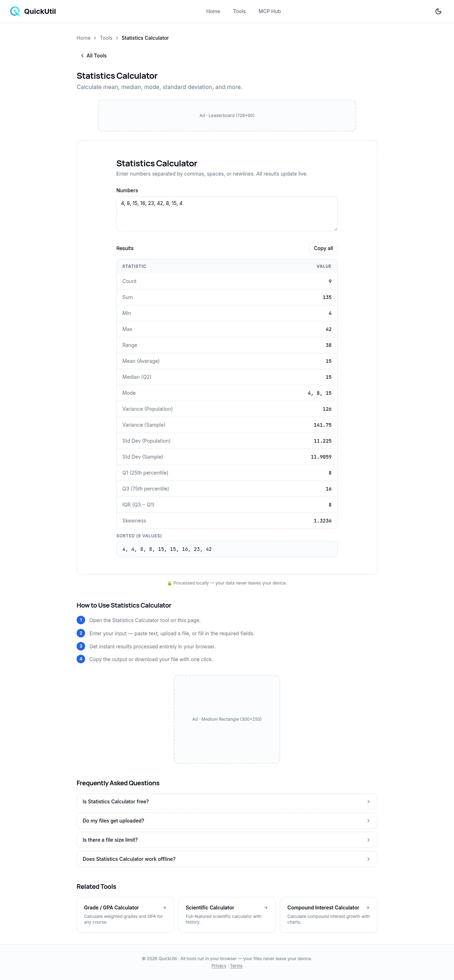
Task: Open Tools in the top navigation
Action: pos(239,11)
